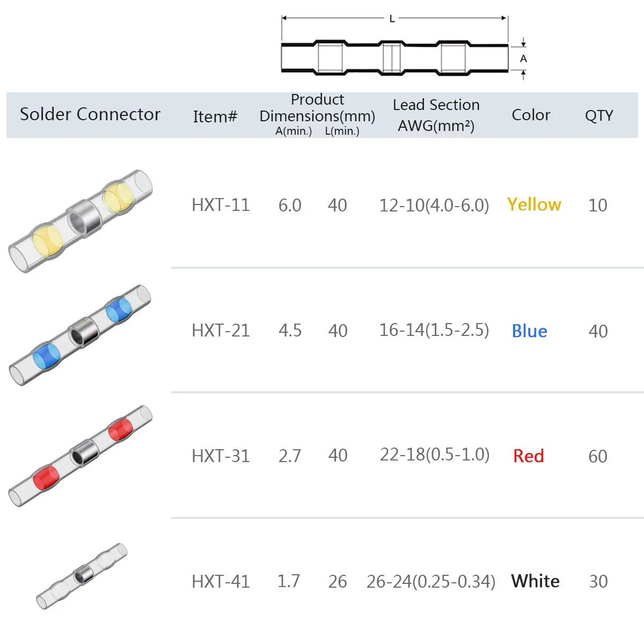Click the QTY column header
Image resolution: width=644 pixels, height=644 pixels.
pyautogui.click(x=599, y=115)
